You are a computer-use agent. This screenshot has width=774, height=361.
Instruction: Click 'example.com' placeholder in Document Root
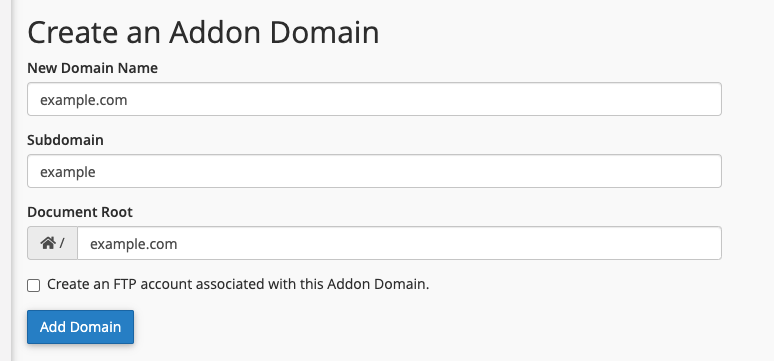pyautogui.click(x=133, y=244)
